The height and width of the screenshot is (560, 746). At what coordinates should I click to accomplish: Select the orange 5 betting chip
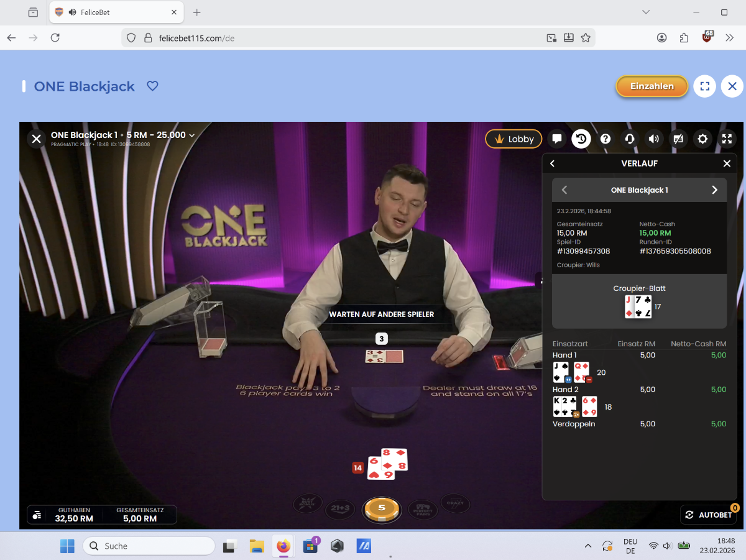coord(382,508)
